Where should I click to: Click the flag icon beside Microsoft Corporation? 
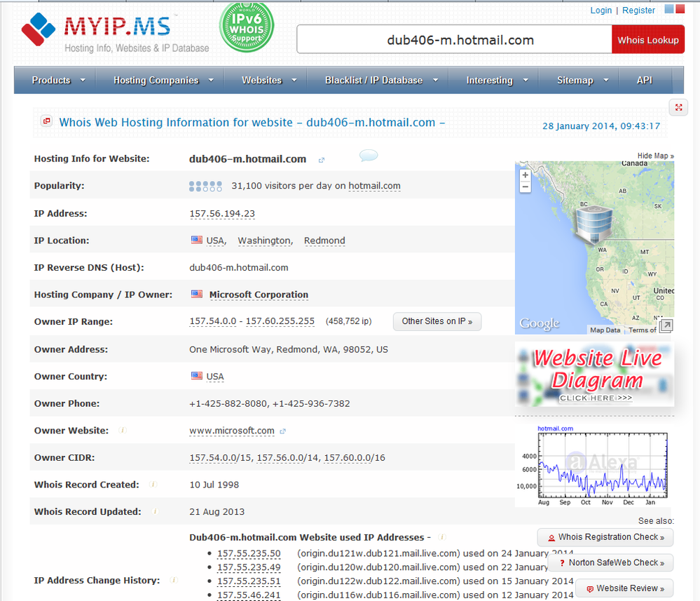(197, 294)
